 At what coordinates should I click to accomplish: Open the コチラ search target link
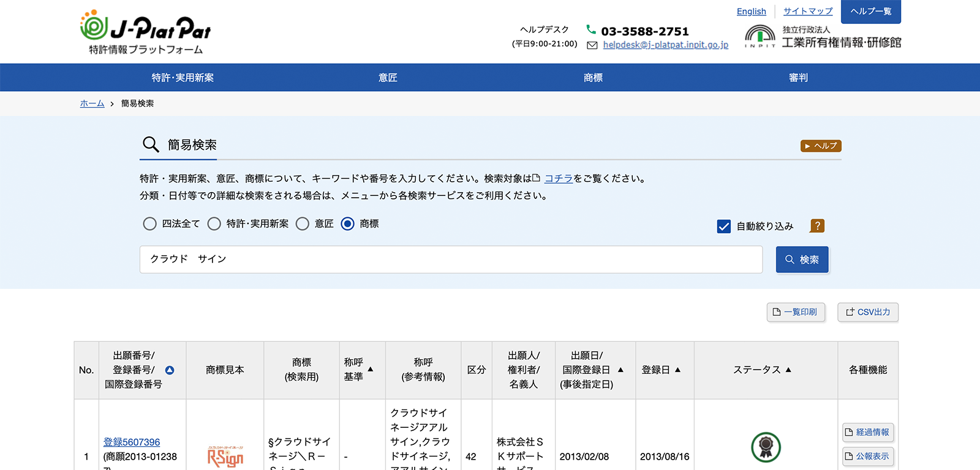click(x=559, y=178)
